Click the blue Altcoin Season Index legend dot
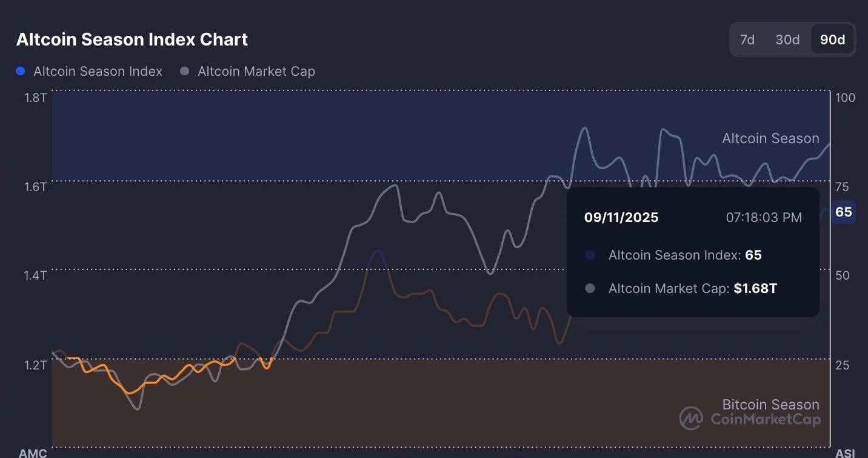The height and width of the screenshot is (458, 868). coord(21,72)
